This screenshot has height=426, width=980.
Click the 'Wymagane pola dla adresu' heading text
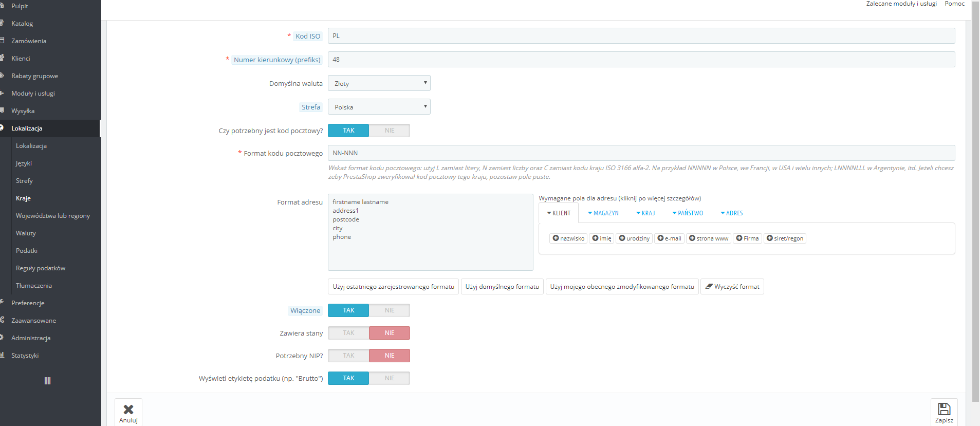[x=620, y=198]
